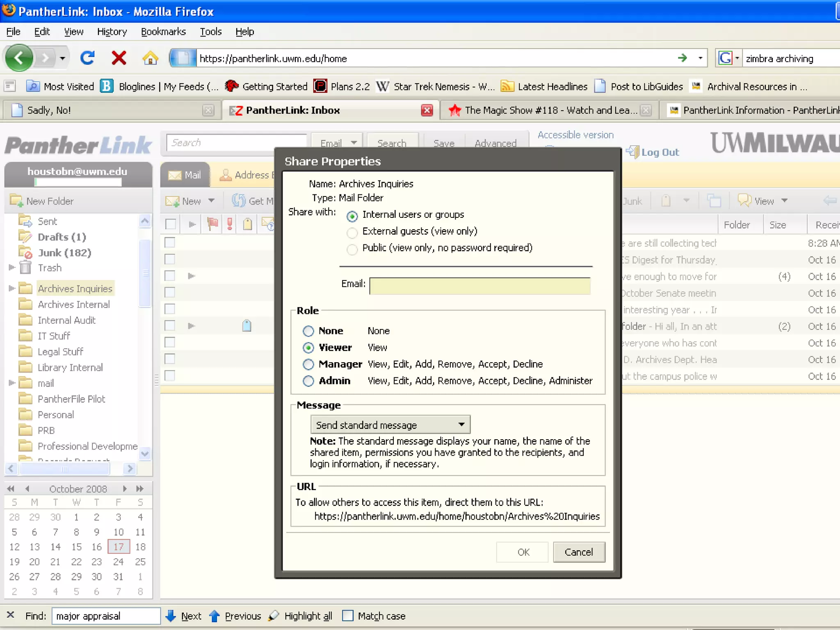
Task: Click Cancel in Share Properties dialog
Action: point(578,552)
